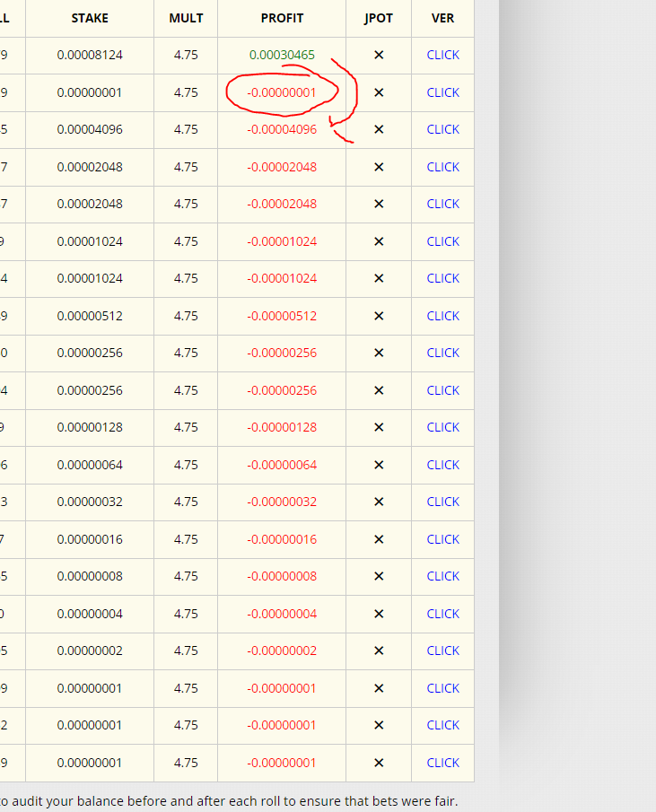Select profit value -0.00000512
The width and height of the screenshot is (656, 812).
pyautogui.click(x=282, y=316)
